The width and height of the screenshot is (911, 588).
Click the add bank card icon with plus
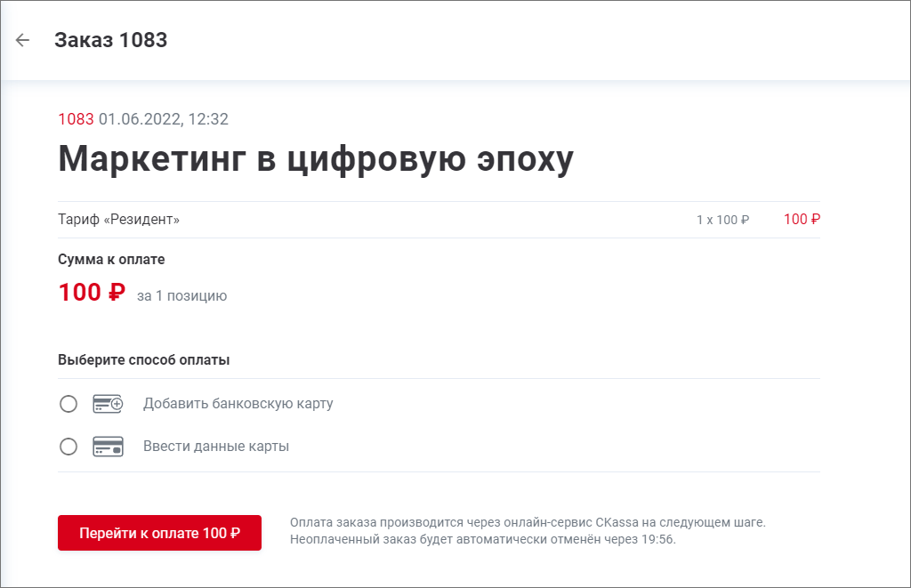[108, 404]
